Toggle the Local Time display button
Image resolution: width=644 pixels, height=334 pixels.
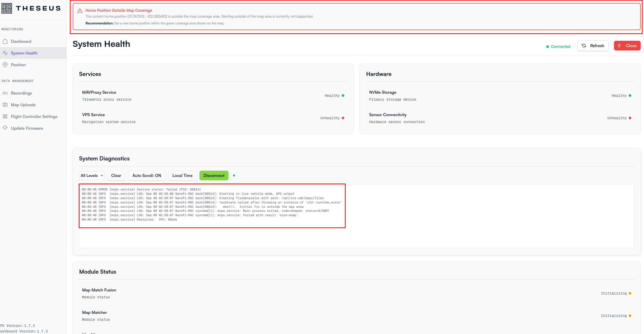pyautogui.click(x=182, y=176)
